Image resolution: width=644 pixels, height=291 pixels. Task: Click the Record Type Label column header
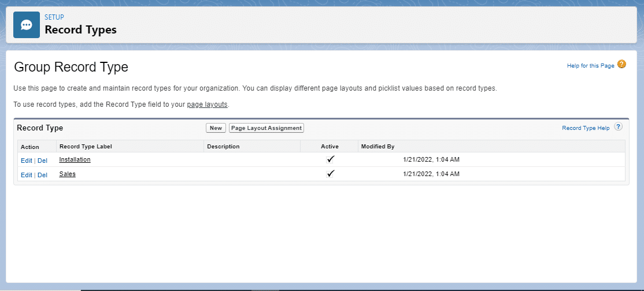(x=86, y=146)
